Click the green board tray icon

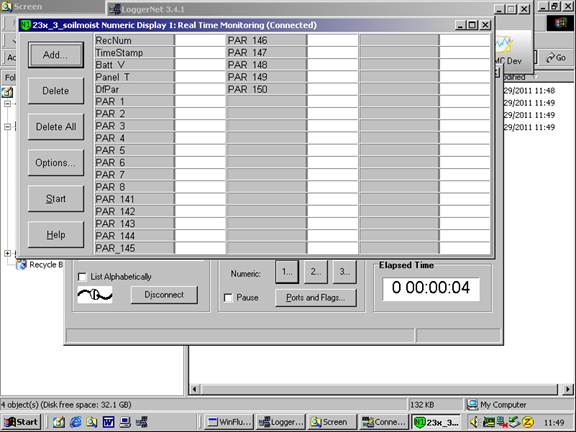(489, 422)
